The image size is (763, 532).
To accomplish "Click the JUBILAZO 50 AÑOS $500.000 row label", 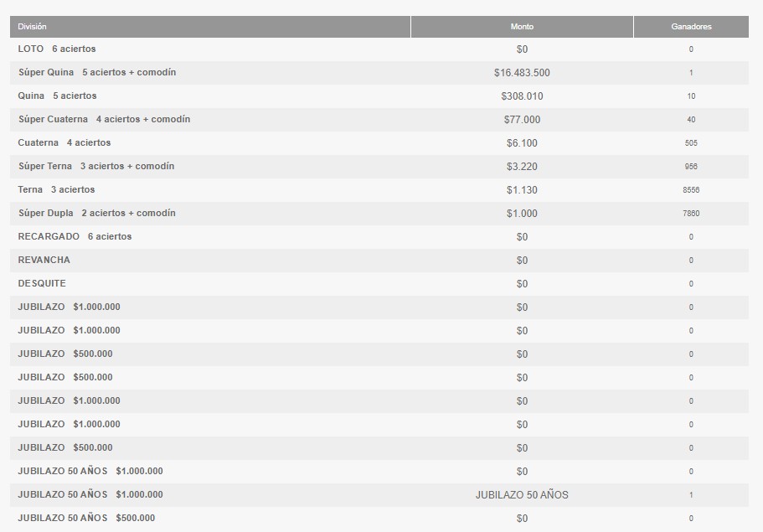I will (x=86, y=519).
